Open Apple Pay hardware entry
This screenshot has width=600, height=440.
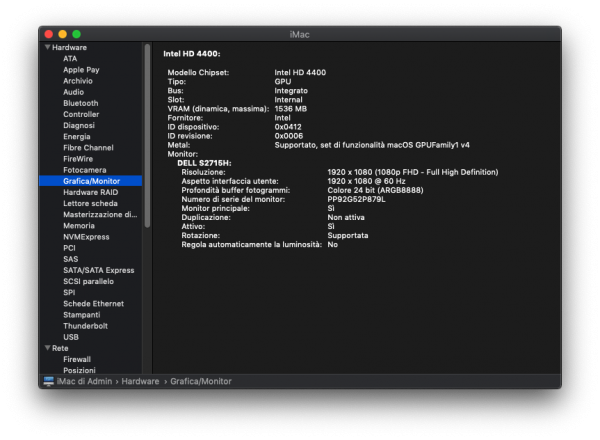click(81, 70)
